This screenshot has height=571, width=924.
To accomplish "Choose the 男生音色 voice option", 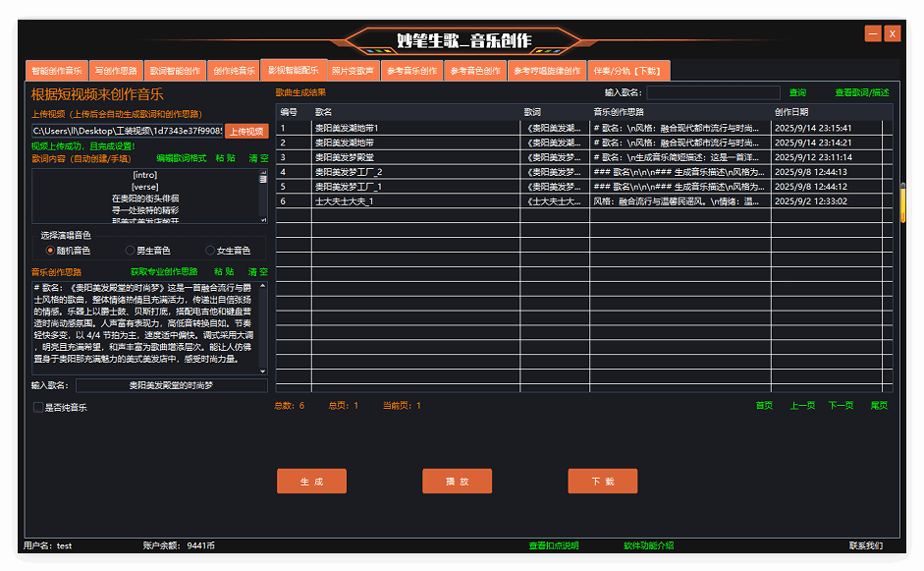I will pos(130,251).
